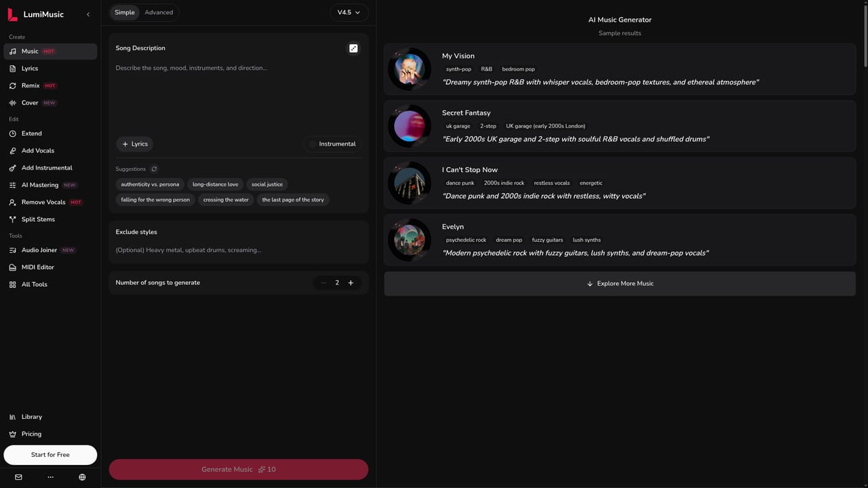Click the psychedelic rock tag on Evelyn

click(466, 240)
